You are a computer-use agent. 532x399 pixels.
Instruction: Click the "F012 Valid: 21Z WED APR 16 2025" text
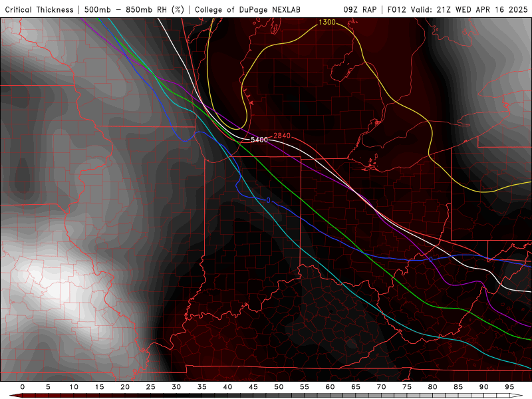click(458, 10)
